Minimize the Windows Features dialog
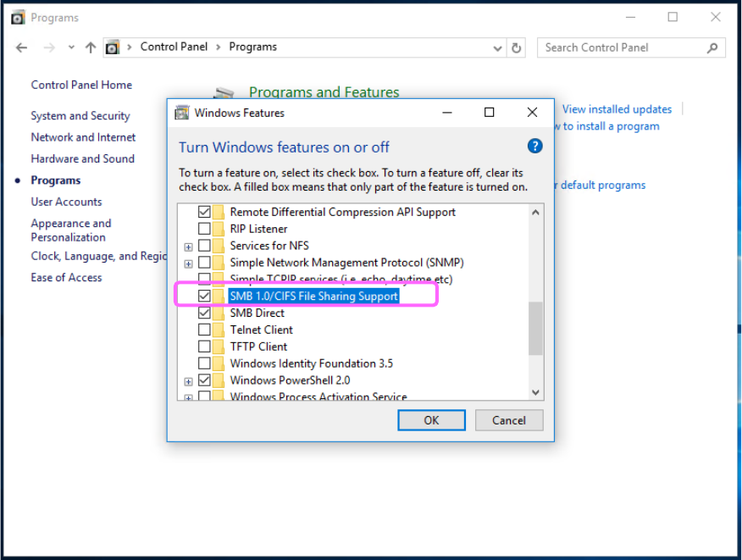The image size is (742, 560). tap(446, 113)
